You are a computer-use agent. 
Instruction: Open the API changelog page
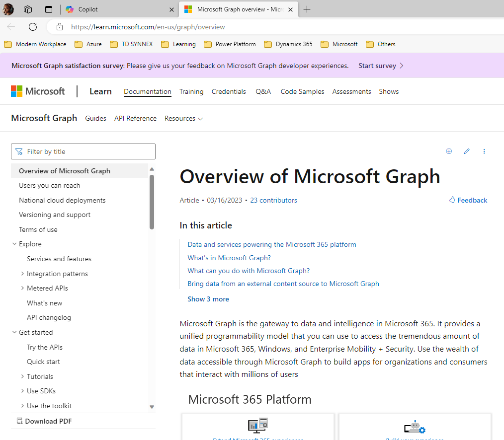point(49,317)
